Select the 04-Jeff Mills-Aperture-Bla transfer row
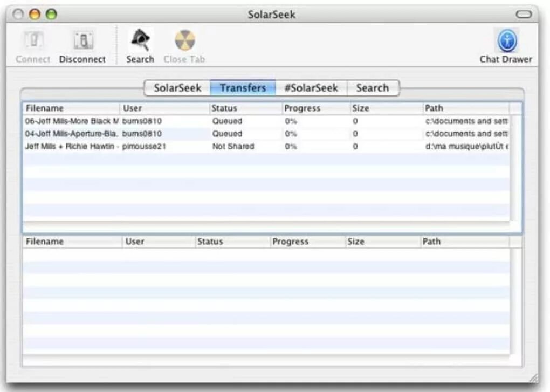The height and width of the screenshot is (392, 550). tap(266, 134)
